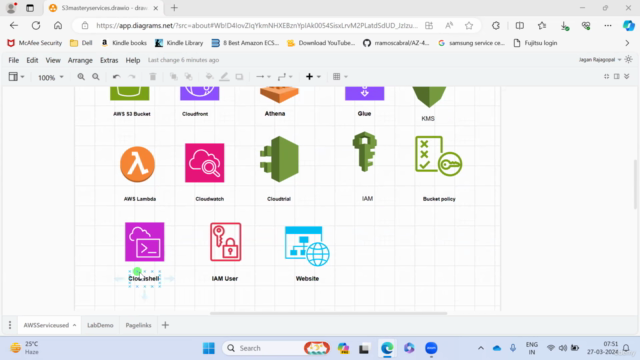Open the 100% zoom dropdown
This screenshot has height=360, width=640.
(51, 77)
